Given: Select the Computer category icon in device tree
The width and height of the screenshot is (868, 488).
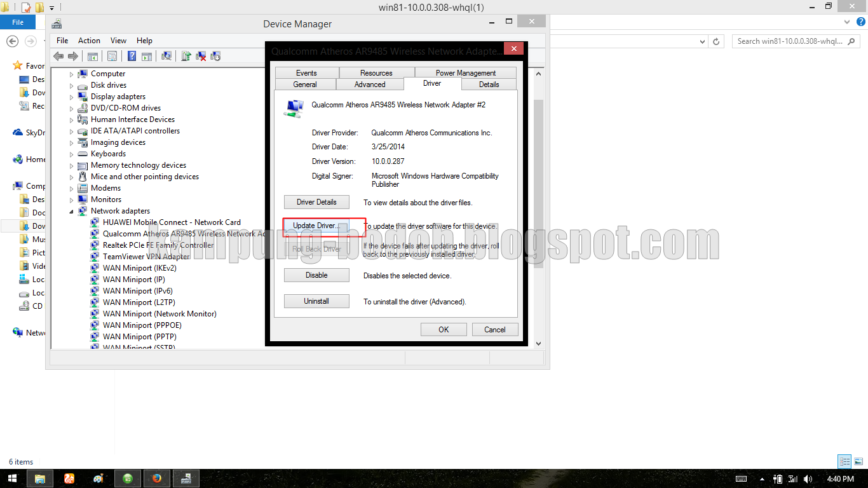Looking at the screenshot, I should (x=83, y=74).
